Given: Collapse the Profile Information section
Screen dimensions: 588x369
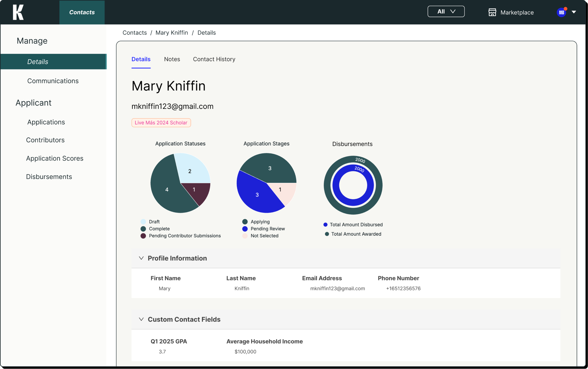Looking at the screenshot, I should 141,258.
